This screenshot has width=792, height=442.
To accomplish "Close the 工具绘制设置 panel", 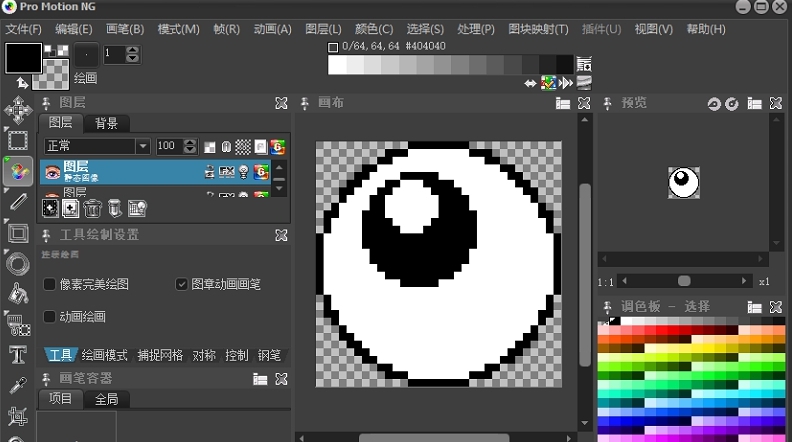I will click(x=281, y=235).
